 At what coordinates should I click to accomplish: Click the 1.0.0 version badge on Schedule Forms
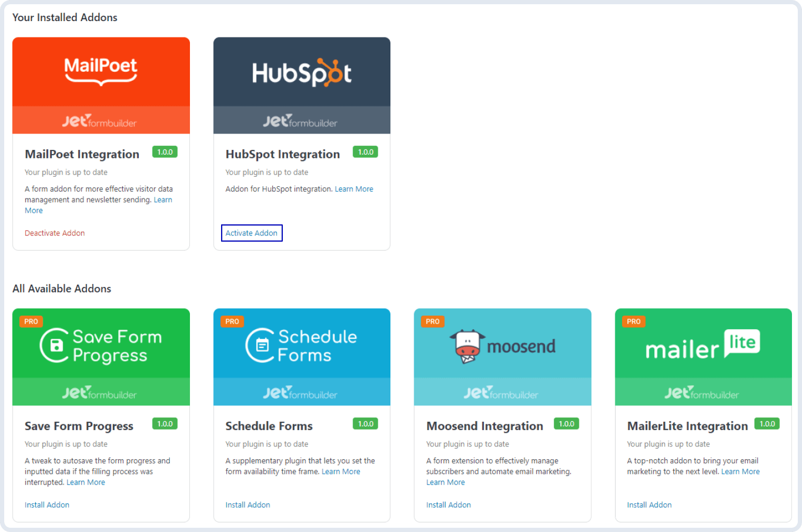tap(365, 423)
